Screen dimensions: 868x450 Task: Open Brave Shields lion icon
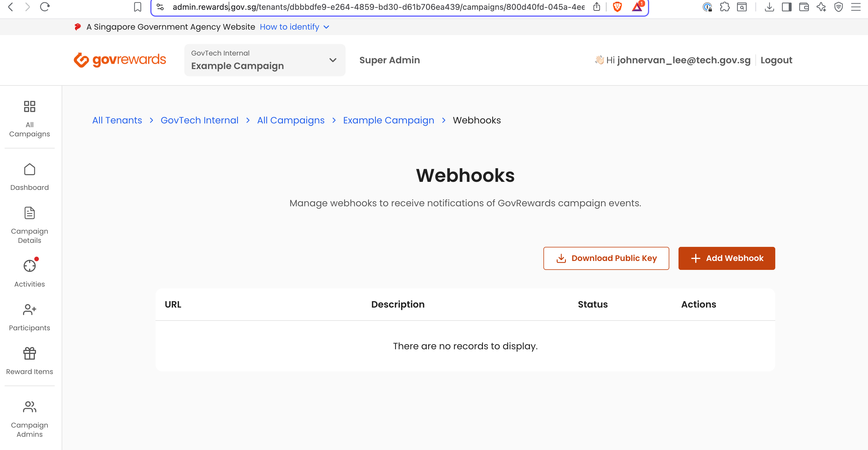click(617, 7)
